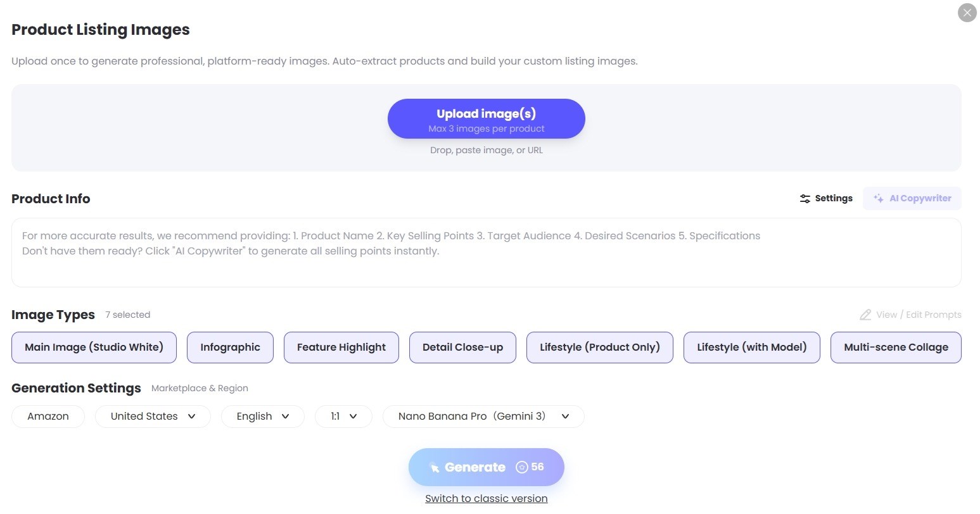980x514 pixels.
Task: Open the 1:1 aspect ratio dropdown
Action: pyautogui.click(x=343, y=417)
